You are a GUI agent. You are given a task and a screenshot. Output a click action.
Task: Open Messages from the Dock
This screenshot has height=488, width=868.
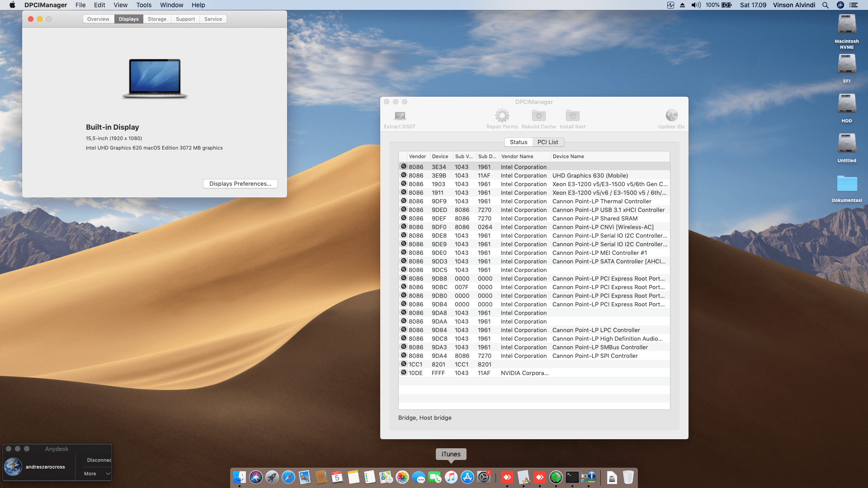click(x=419, y=477)
